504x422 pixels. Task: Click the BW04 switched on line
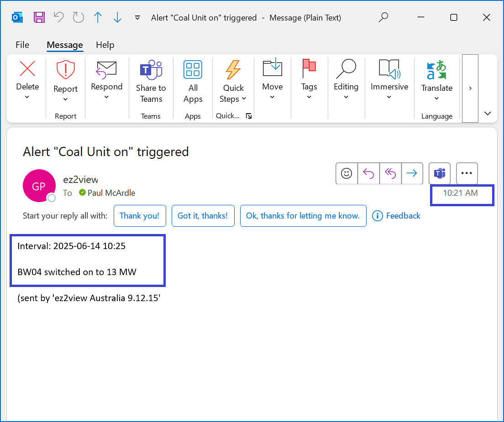coord(77,272)
